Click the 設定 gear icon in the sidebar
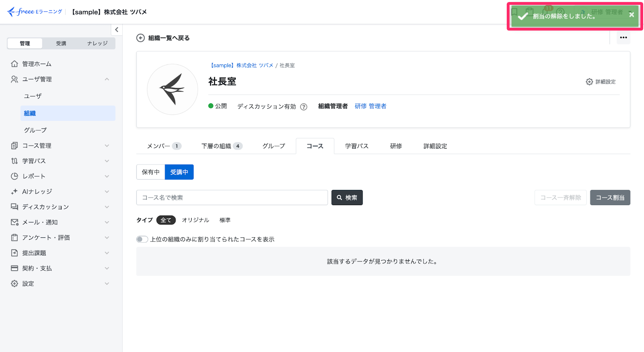The image size is (644, 352). (14, 284)
